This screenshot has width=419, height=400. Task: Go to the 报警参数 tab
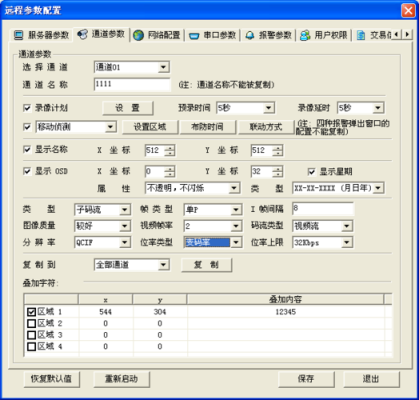[x=268, y=35]
